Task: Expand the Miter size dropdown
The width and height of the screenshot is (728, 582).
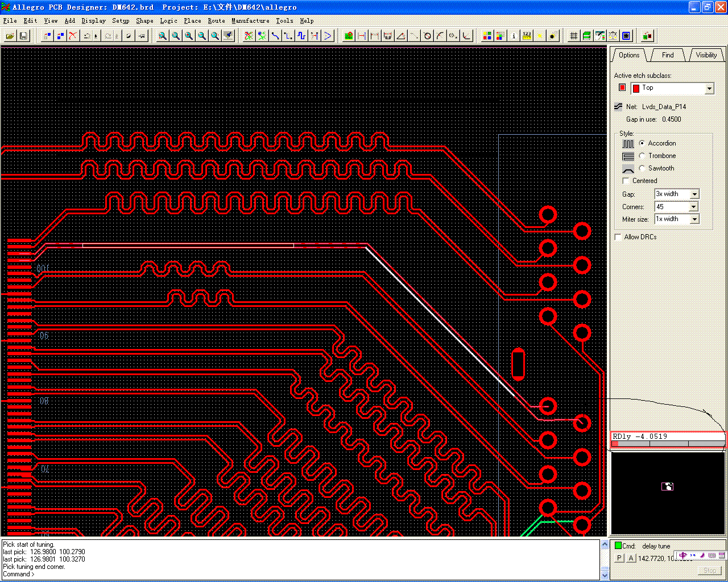Action: tap(694, 219)
